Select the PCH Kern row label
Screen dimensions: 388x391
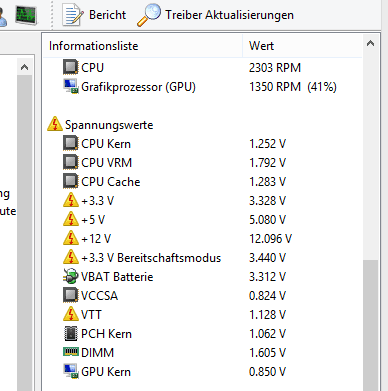coord(106,334)
